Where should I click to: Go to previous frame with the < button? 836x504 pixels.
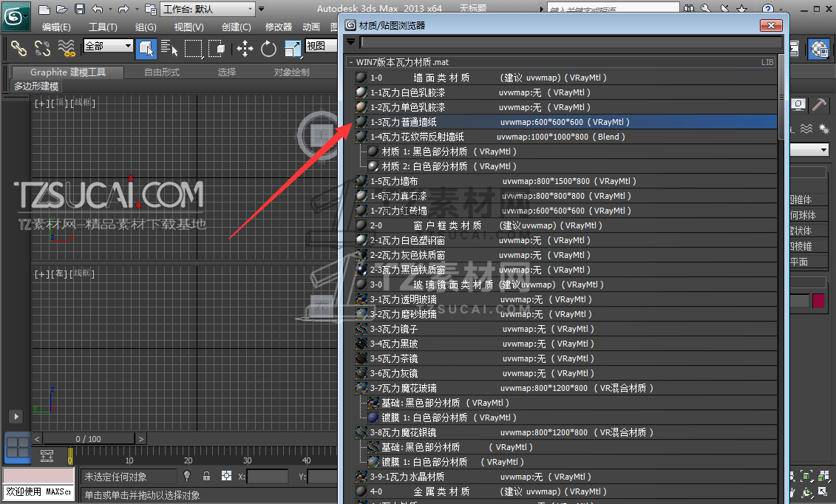point(37,439)
